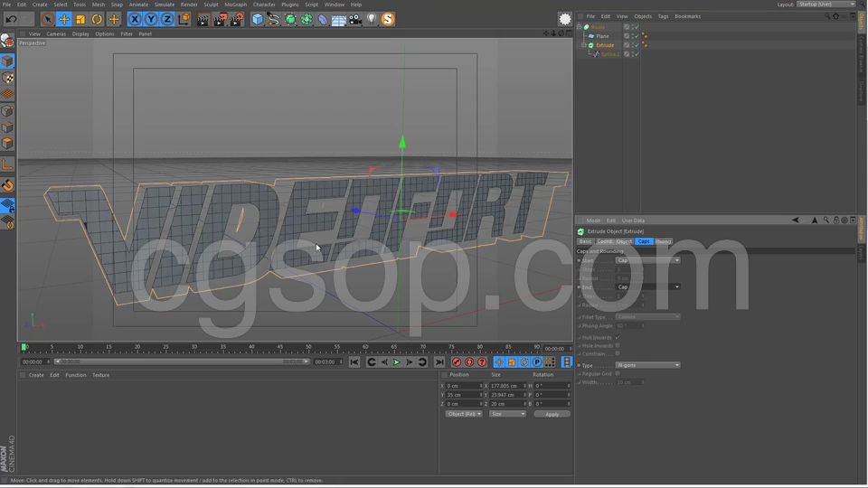The height and width of the screenshot is (488, 868).
Task: Click the green generators (NURBS) icon
Action: [290, 20]
